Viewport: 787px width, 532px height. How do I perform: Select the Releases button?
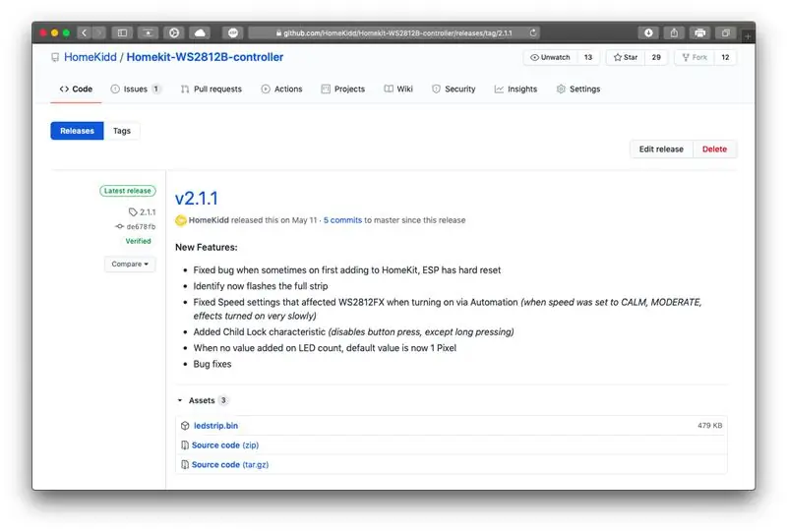point(77,131)
